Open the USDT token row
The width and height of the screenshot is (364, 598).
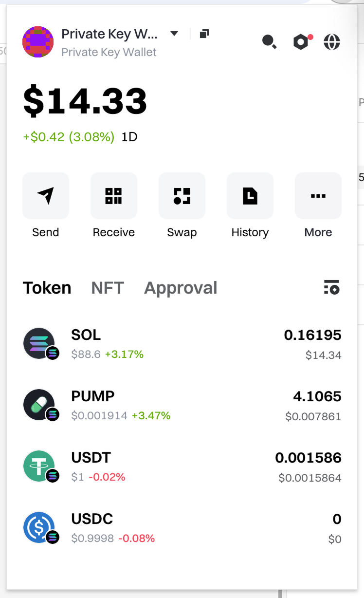182,467
